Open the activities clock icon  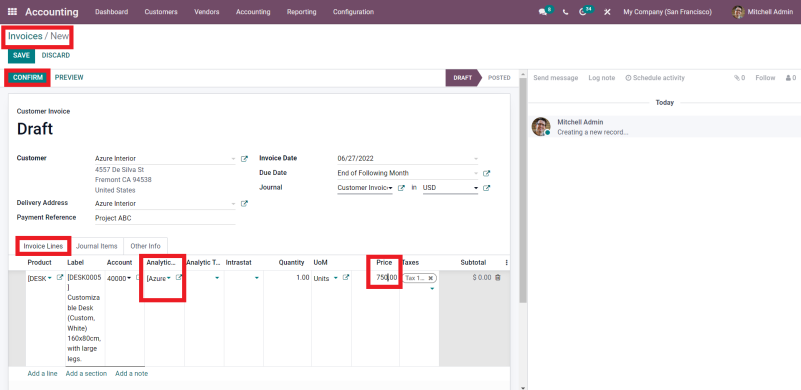point(583,12)
